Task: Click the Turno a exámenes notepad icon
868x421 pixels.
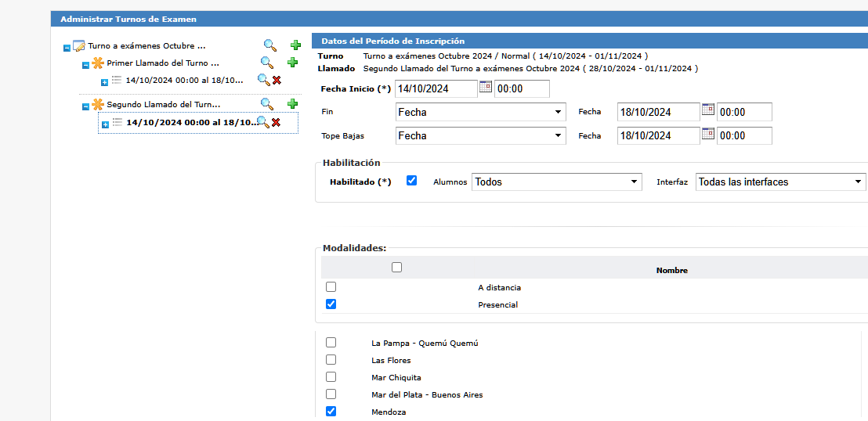Action: point(79,46)
